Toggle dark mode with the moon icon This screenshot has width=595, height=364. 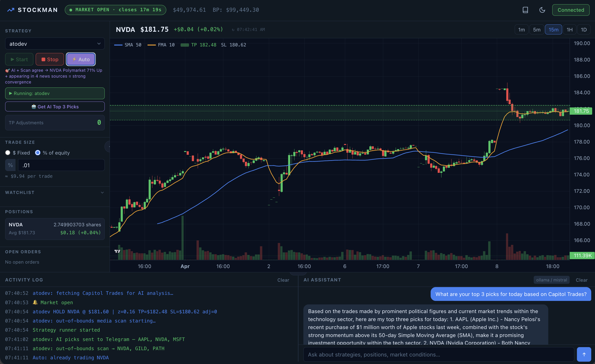[x=542, y=10]
